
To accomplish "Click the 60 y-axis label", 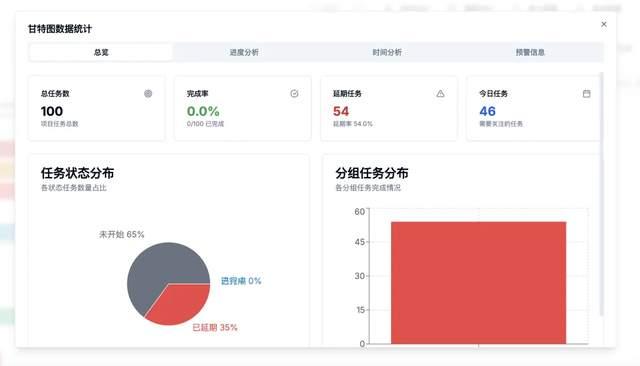I will click(x=359, y=211).
